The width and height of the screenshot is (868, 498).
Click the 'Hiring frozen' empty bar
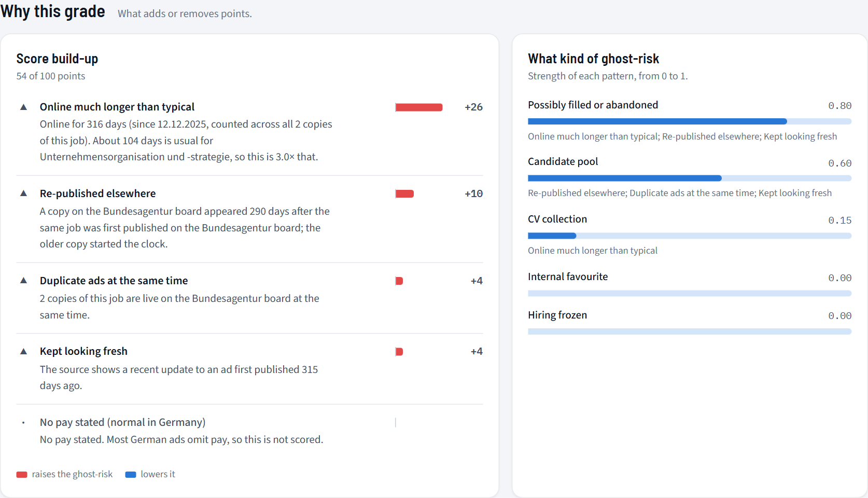(690, 331)
